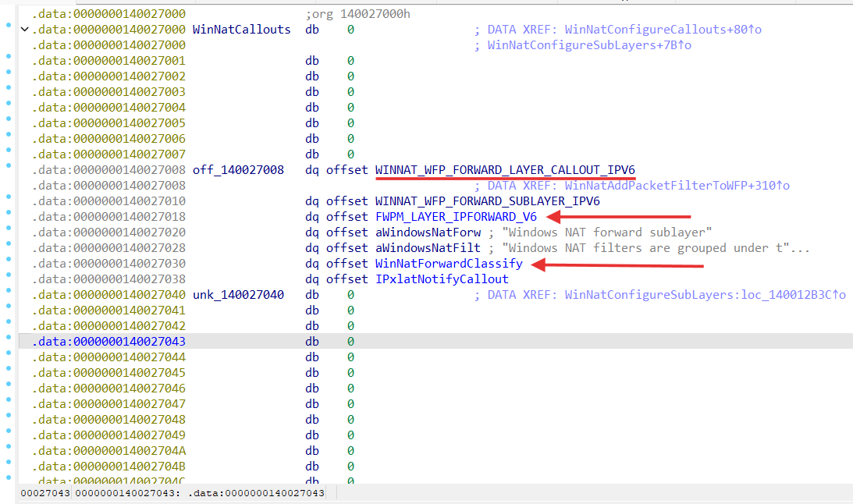Select the WinNatForwardClassify function reference
This screenshot has width=853, height=504.
[449, 264]
